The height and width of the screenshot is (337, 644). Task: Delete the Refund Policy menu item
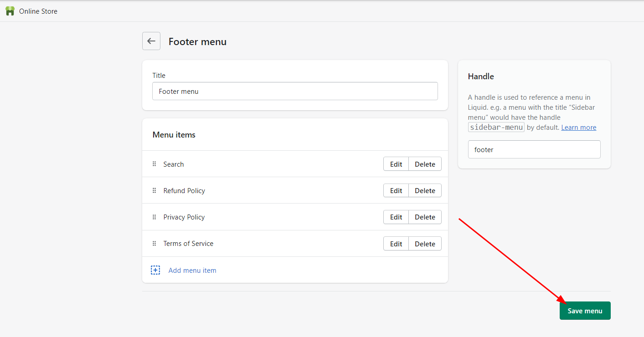click(424, 190)
